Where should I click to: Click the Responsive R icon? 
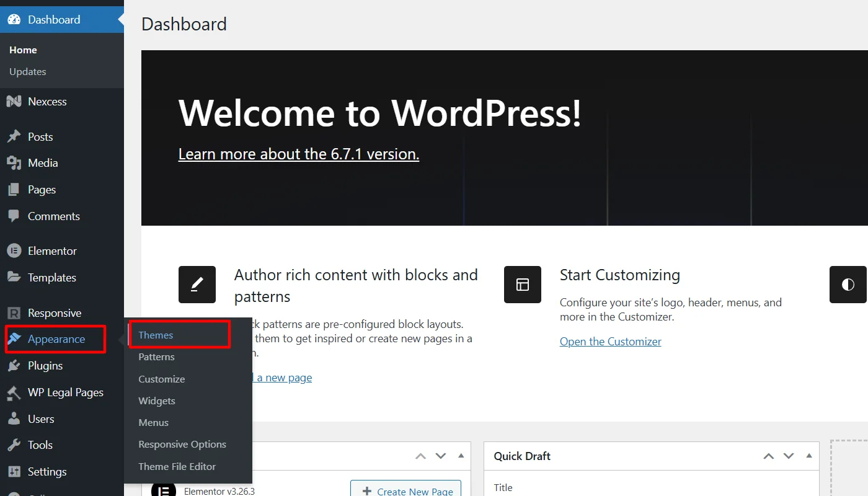pos(14,313)
